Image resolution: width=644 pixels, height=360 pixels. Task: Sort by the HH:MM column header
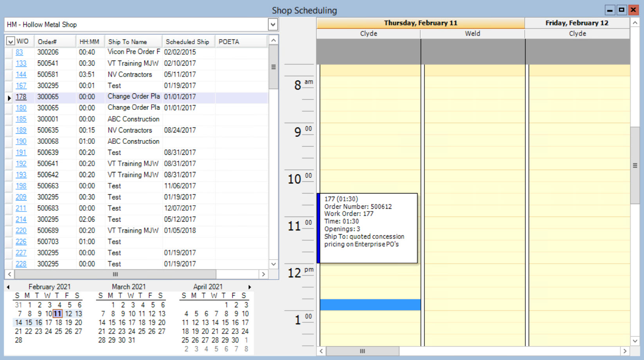click(90, 41)
